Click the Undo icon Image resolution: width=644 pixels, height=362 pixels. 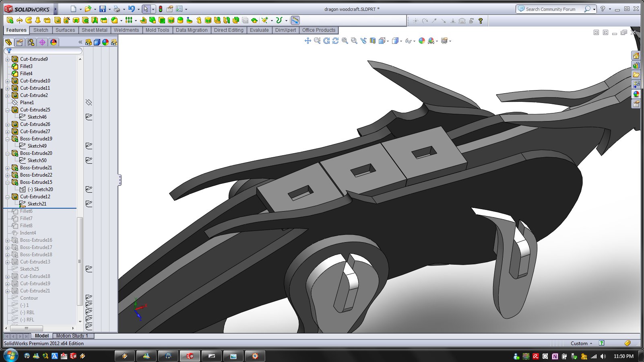131,9
